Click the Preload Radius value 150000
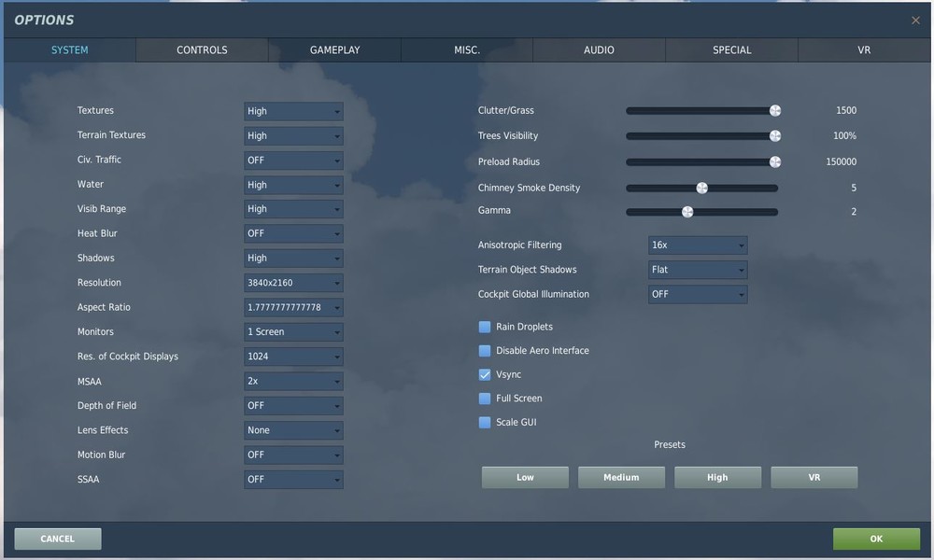Image resolution: width=934 pixels, height=560 pixels. click(x=842, y=161)
